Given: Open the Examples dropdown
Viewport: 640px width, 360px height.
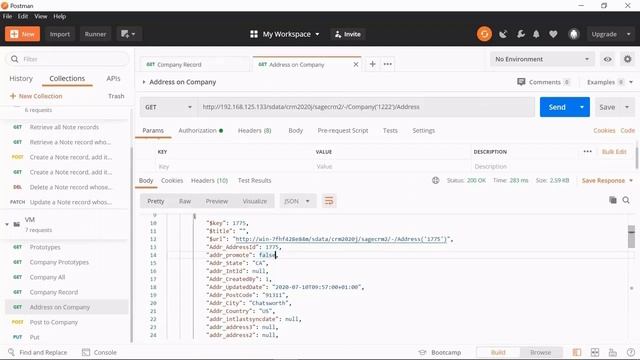Looking at the screenshot, I should (x=610, y=82).
